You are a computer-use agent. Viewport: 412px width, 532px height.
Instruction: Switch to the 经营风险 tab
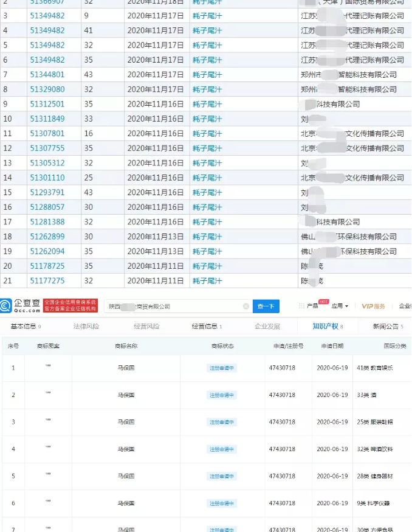pos(146,326)
